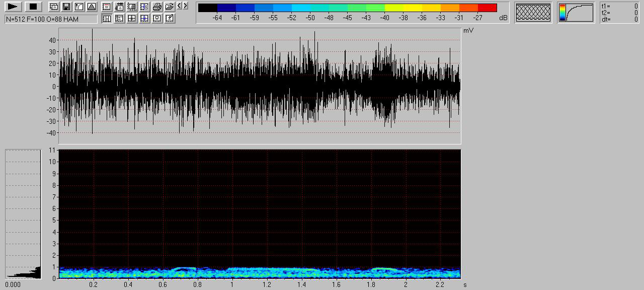Click the t1 t2 dt time readout panel
The height and width of the screenshot is (290, 644).
point(619,13)
